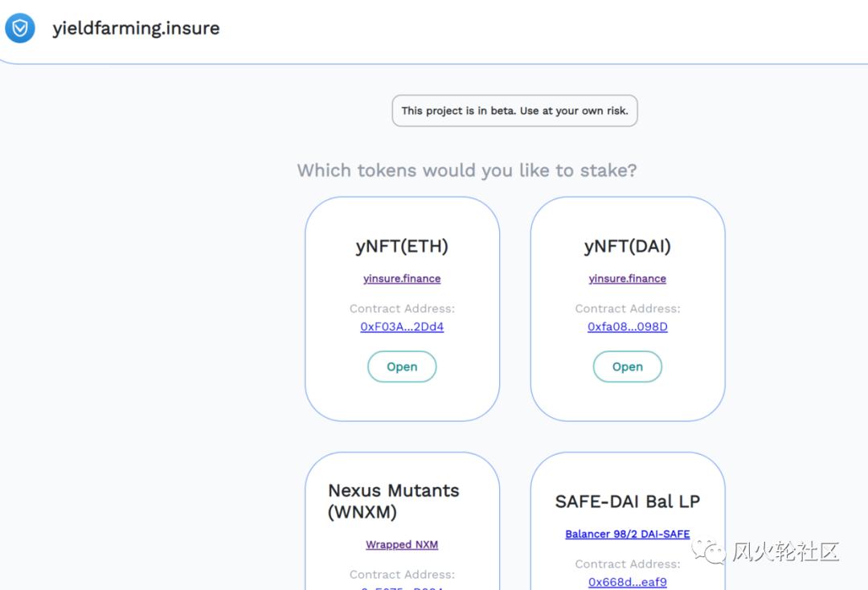This screenshot has height=590, width=868.
Task: Select the Nexus Mutants (WNXM) card title
Action: (x=394, y=501)
